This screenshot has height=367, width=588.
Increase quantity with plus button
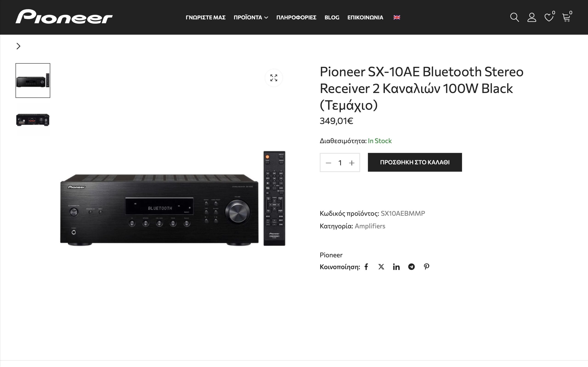tap(352, 163)
